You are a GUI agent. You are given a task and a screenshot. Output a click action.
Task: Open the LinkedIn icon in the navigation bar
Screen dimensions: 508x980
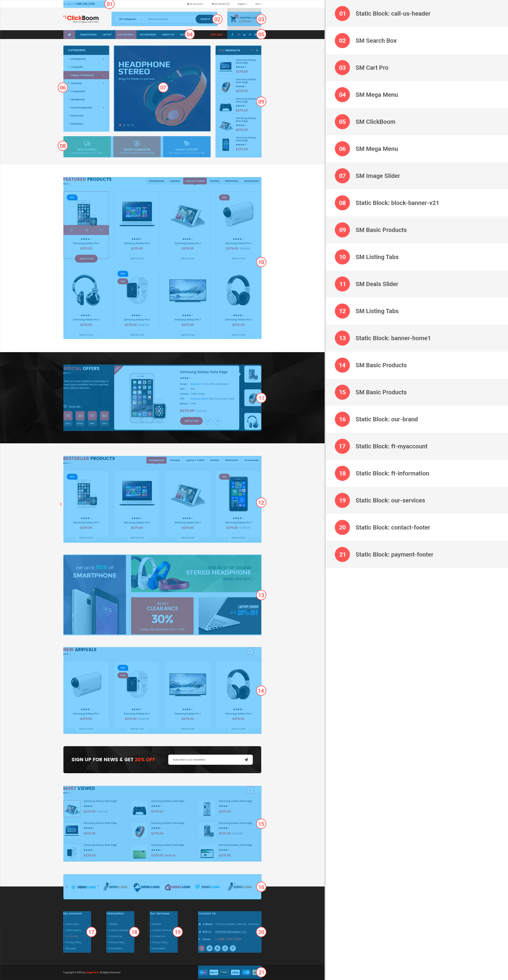244,35
